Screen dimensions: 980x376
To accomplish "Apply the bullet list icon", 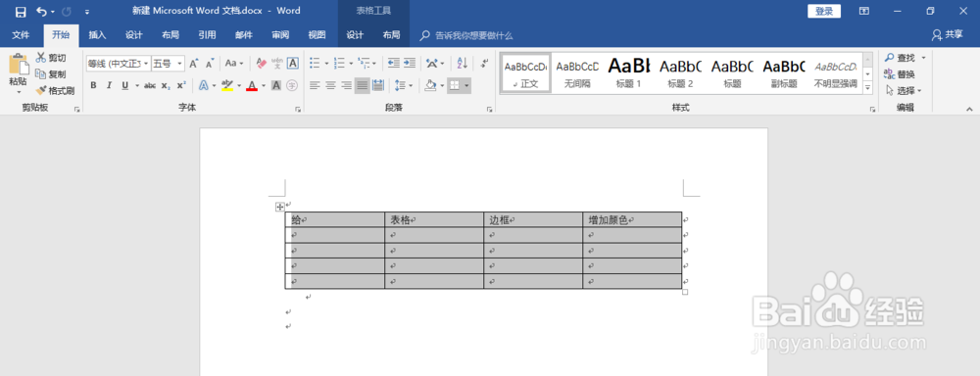I will point(315,63).
